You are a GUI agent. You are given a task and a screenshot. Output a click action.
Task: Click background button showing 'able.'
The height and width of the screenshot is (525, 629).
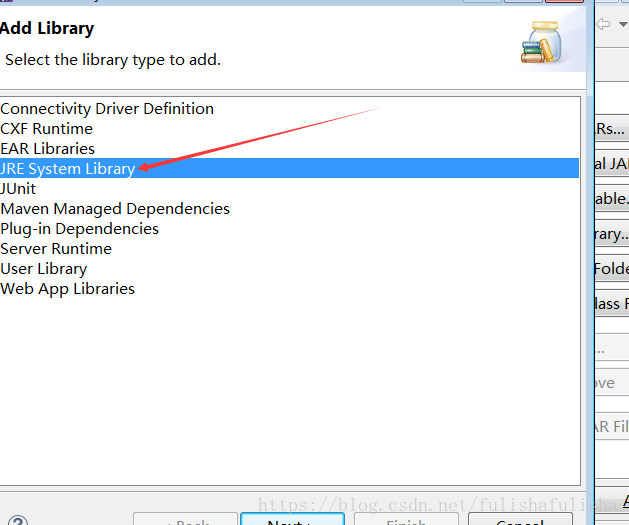(612, 199)
